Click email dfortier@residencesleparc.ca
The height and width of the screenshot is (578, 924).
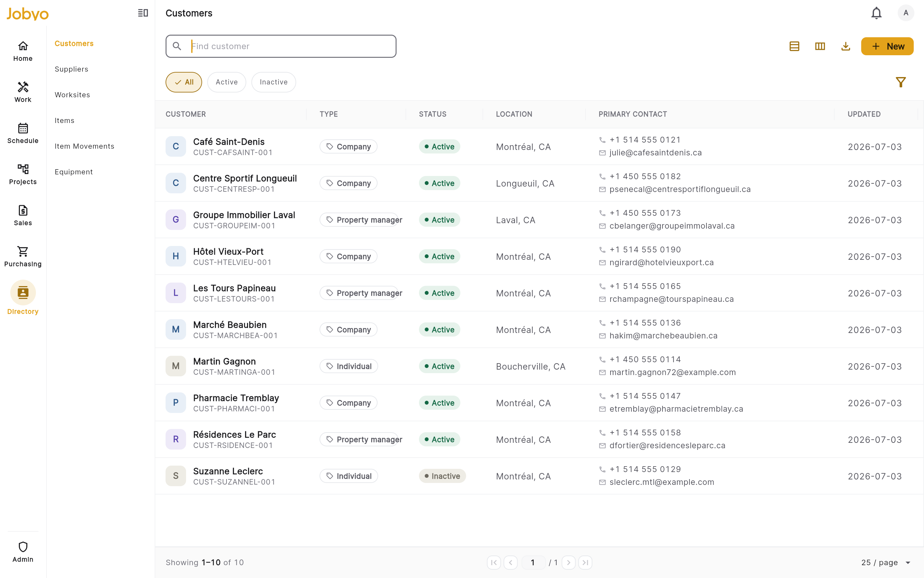tap(667, 446)
